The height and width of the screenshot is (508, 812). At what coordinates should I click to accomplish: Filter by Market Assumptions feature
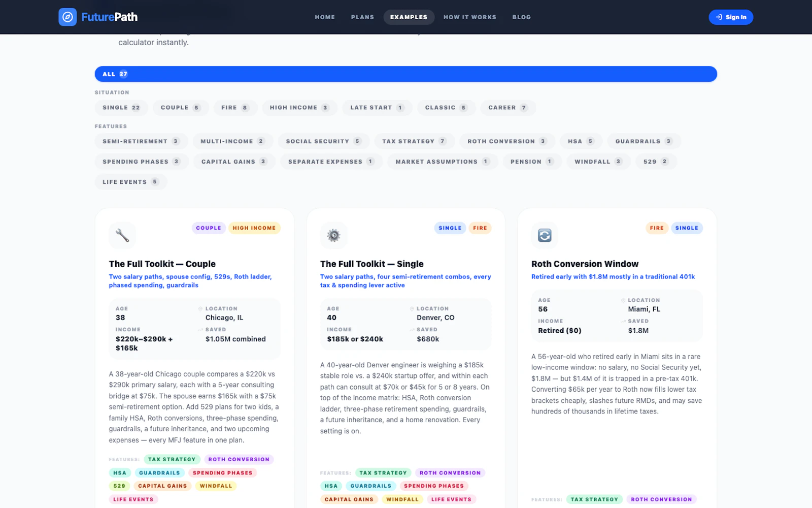pos(442,162)
